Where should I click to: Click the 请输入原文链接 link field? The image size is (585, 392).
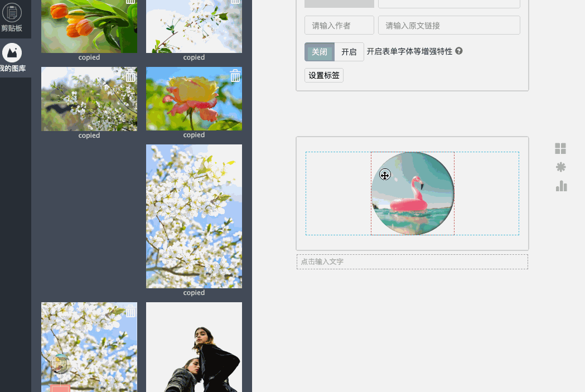click(x=449, y=25)
